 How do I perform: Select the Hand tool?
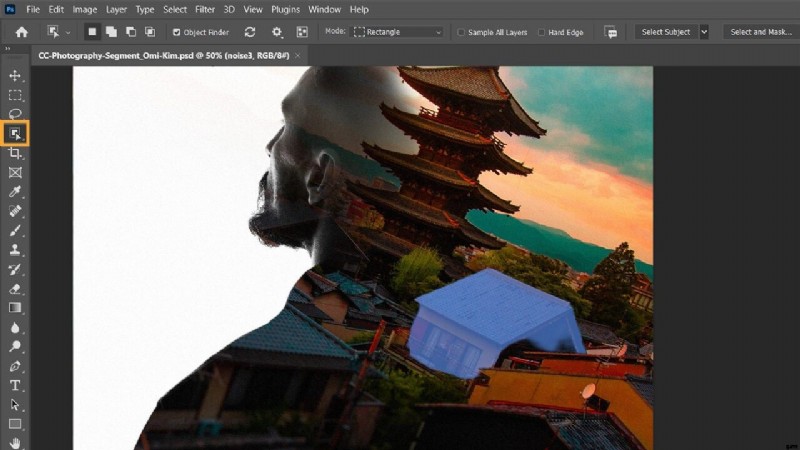point(15,442)
